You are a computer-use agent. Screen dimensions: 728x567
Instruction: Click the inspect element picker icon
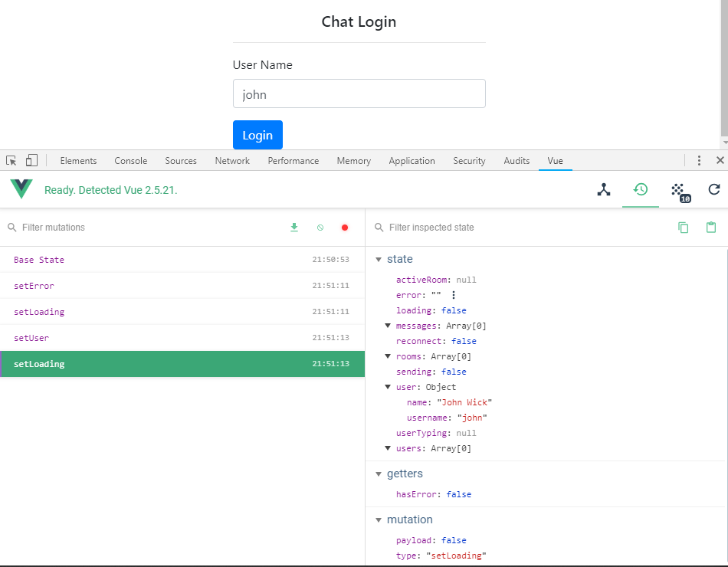(11, 161)
